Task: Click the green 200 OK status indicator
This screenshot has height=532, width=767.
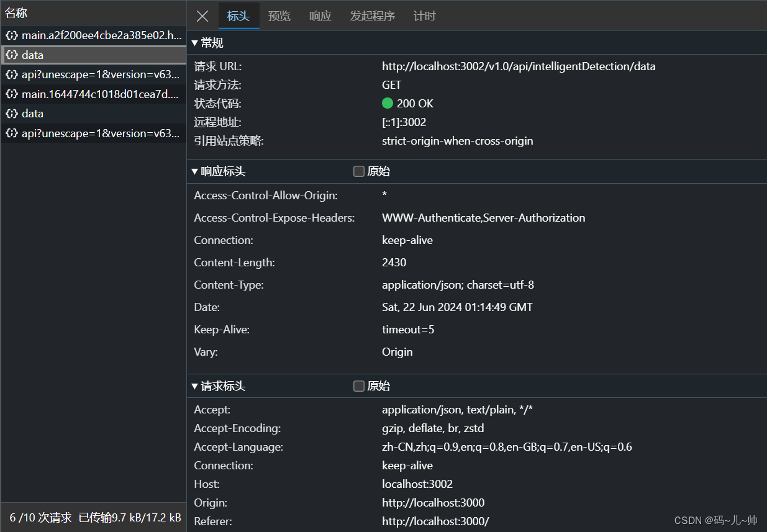Action: click(388, 103)
